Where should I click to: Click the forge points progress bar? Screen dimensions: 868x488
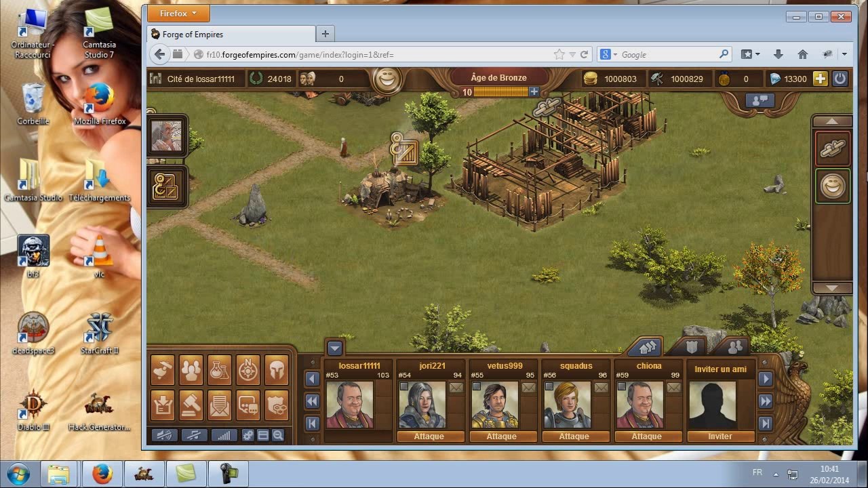[x=500, y=92]
